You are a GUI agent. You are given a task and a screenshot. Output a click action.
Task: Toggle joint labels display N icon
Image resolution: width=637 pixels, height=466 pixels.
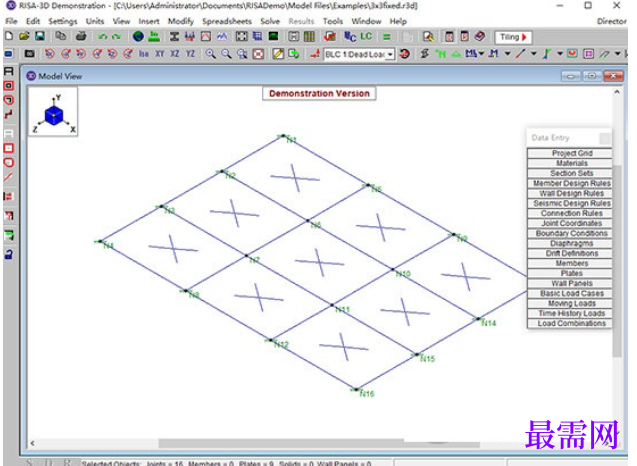(x=440, y=54)
